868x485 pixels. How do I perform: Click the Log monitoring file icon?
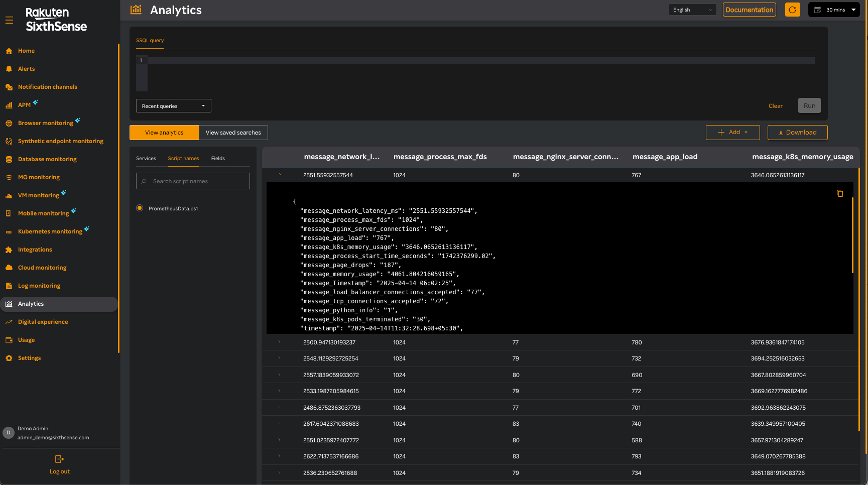click(9, 286)
